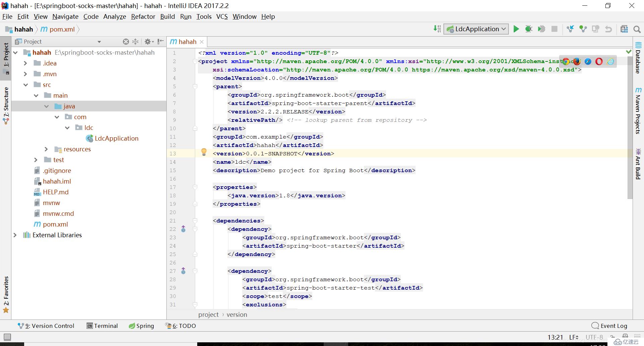Image resolution: width=644 pixels, height=346 pixels.
Task: Fold the dependencies block at line 21
Action: 195,221
